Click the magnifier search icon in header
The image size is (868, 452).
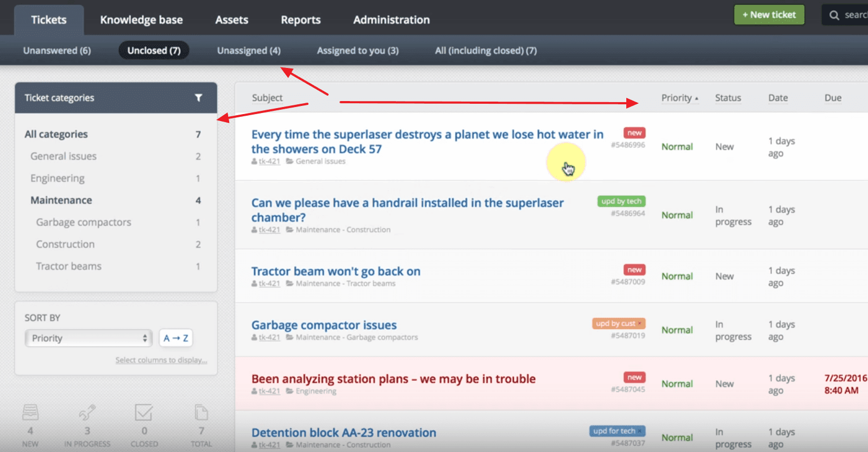coord(834,15)
